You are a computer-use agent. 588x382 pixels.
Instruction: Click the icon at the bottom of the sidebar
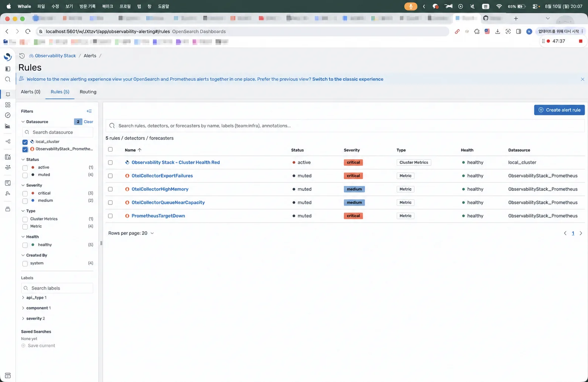click(8, 376)
